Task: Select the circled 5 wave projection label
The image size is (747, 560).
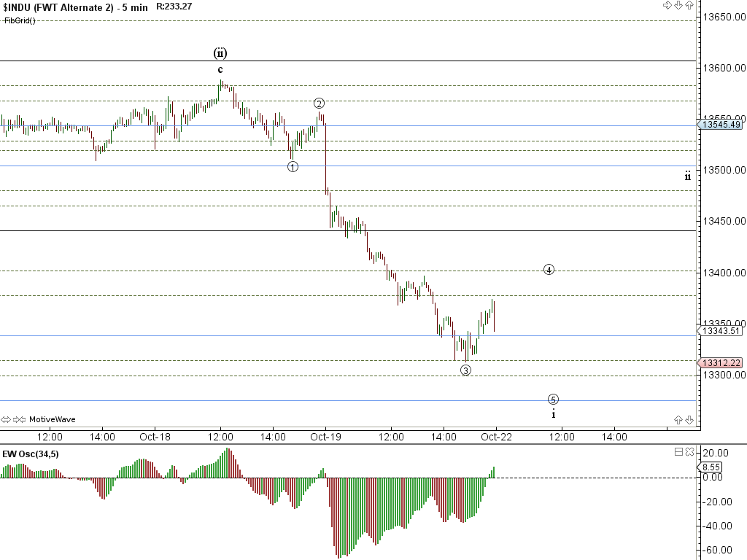Action: point(553,399)
